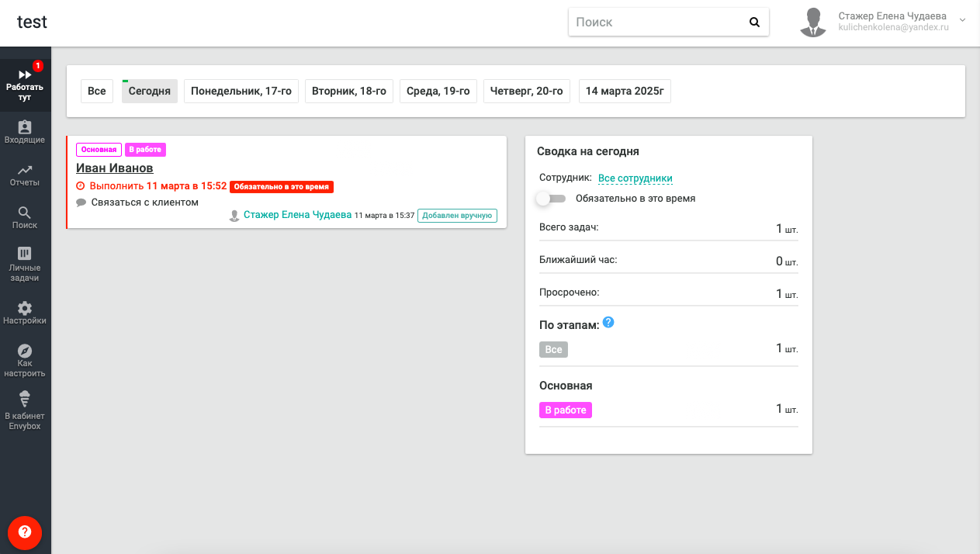980x554 pixels.
Task: Switch to Вторник, 18-го tab
Action: [x=348, y=91]
